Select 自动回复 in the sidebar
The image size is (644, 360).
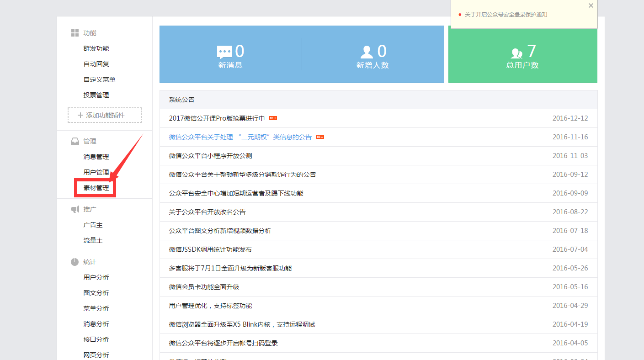tap(96, 64)
